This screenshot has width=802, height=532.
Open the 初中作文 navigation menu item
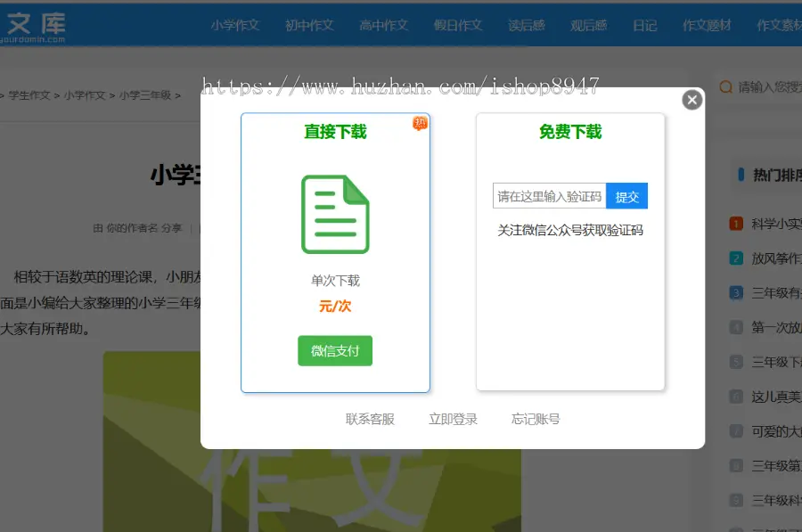tap(309, 25)
